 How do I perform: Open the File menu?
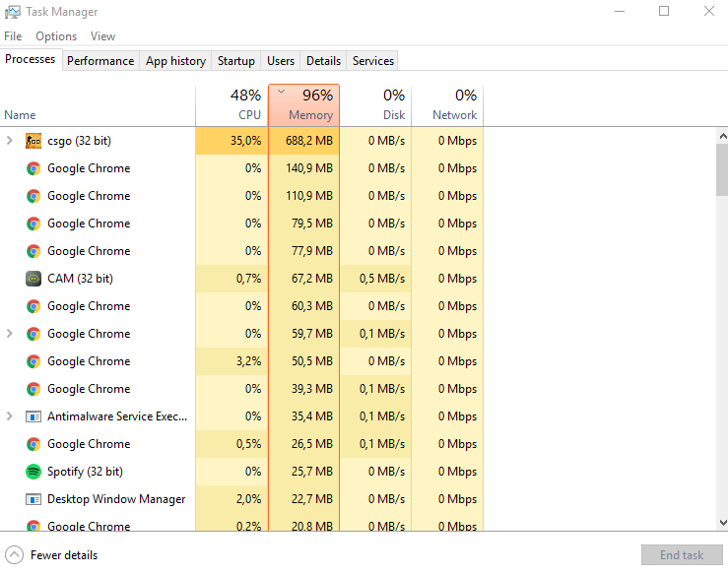[13, 36]
